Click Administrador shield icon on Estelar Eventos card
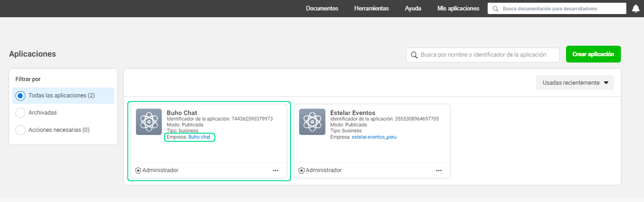This screenshot has width=644, height=202. (x=301, y=170)
